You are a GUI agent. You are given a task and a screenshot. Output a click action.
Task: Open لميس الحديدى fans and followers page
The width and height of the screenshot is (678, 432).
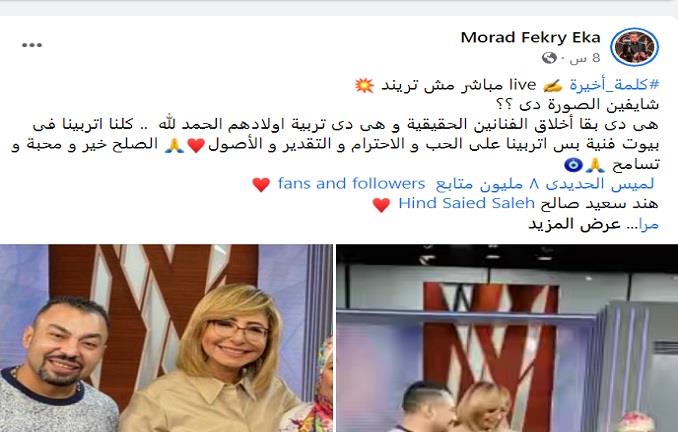pos(466,184)
